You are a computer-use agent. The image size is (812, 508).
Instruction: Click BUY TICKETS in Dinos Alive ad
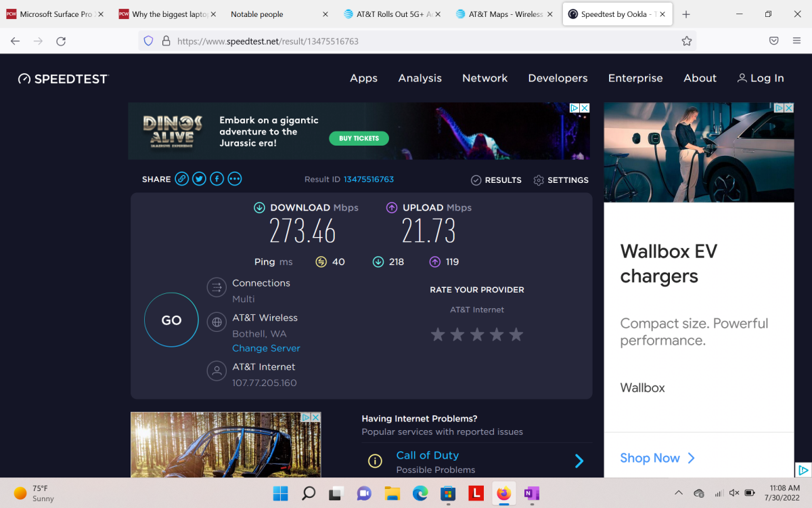pos(359,138)
